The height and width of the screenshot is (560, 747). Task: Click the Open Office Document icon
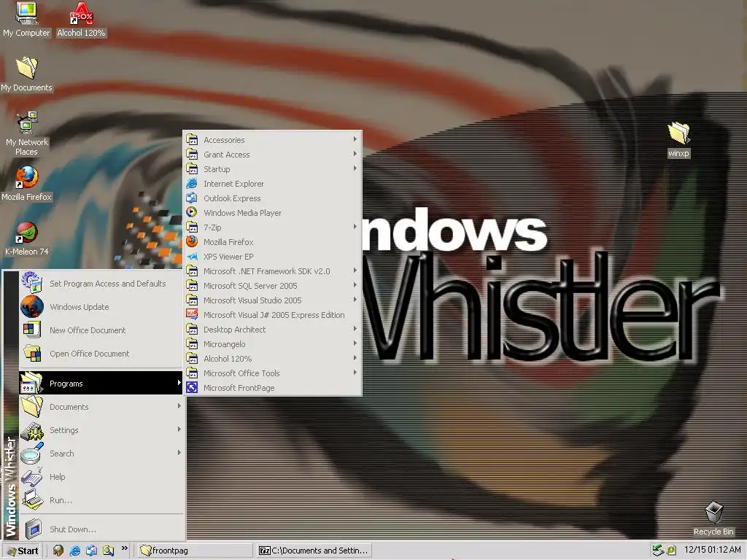[x=32, y=353]
